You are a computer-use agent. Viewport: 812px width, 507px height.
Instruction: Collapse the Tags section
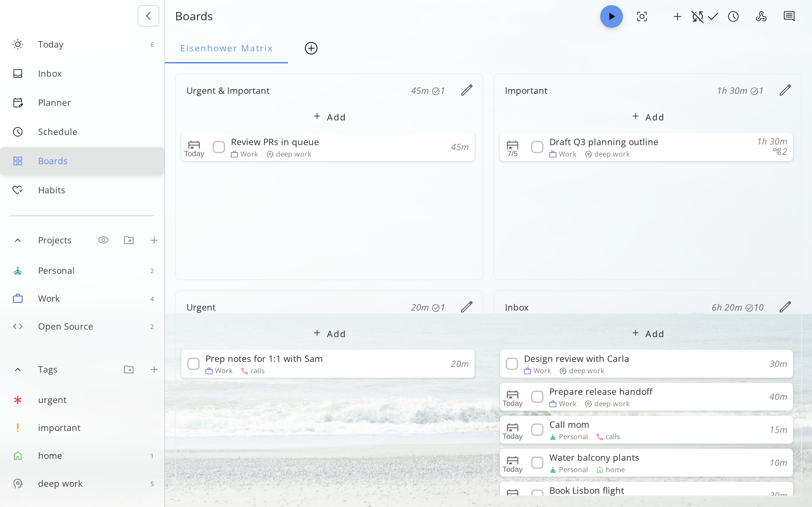[x=18, y=369]
